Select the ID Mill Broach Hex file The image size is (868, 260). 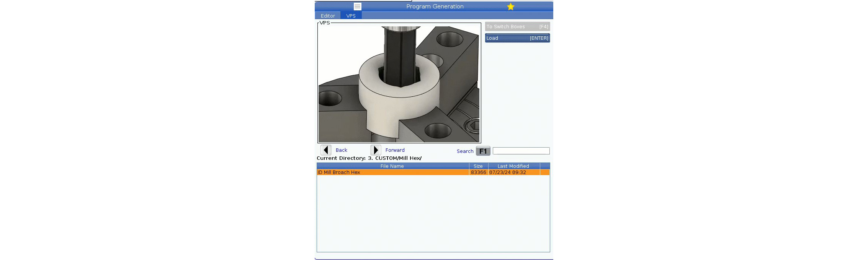(433, 172)
